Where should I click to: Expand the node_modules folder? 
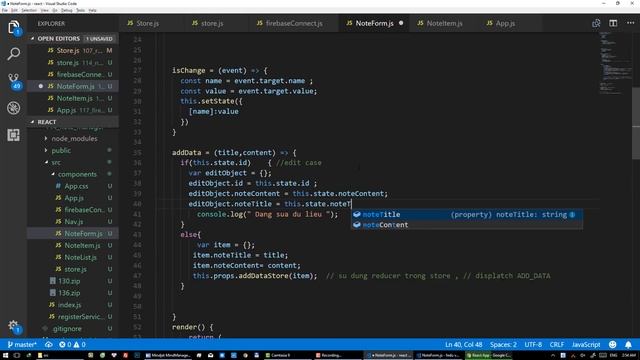tap(46, 139)
